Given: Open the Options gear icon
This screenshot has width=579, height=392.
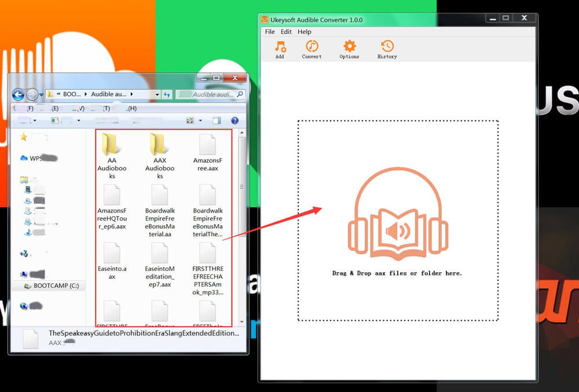Looking at the screenshot, I should [x=349, y=47].
